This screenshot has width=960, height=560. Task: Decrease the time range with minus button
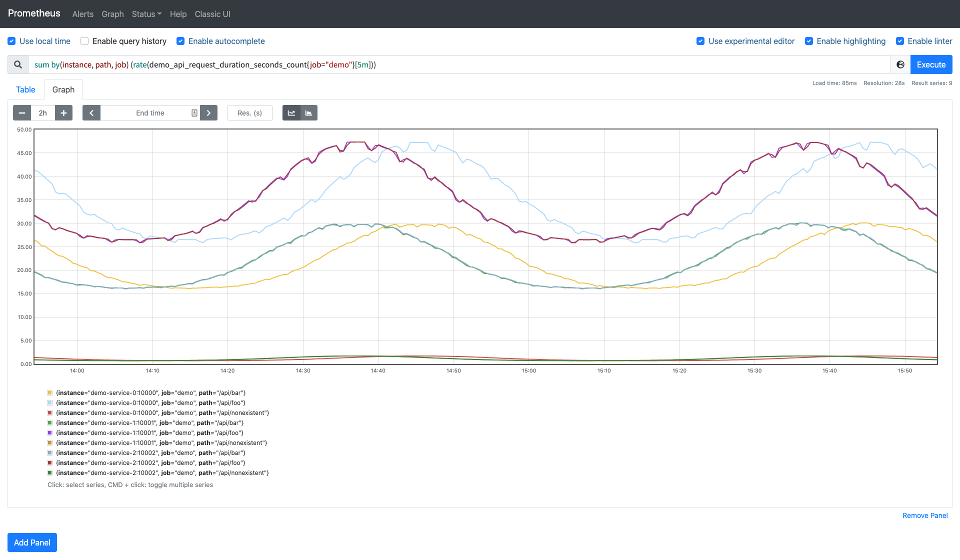pyautogui.click(x=22, y=113)
